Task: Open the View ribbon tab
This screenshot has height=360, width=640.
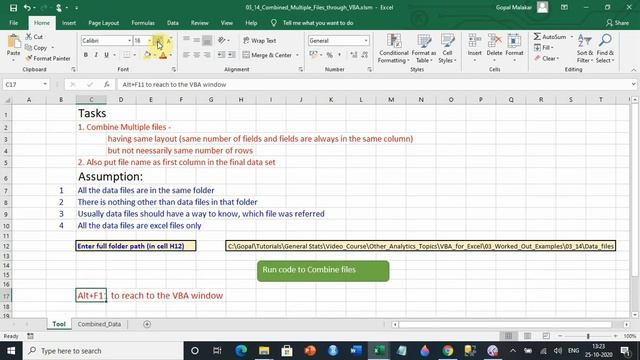Action: coord(227,23)
